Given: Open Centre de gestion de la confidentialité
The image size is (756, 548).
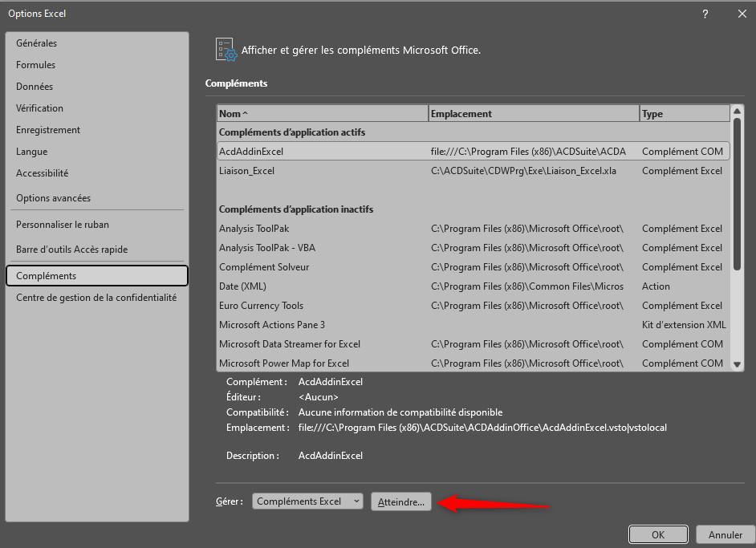Looking at the screenshot, I should pyautogui.click(x=96, y=298).
